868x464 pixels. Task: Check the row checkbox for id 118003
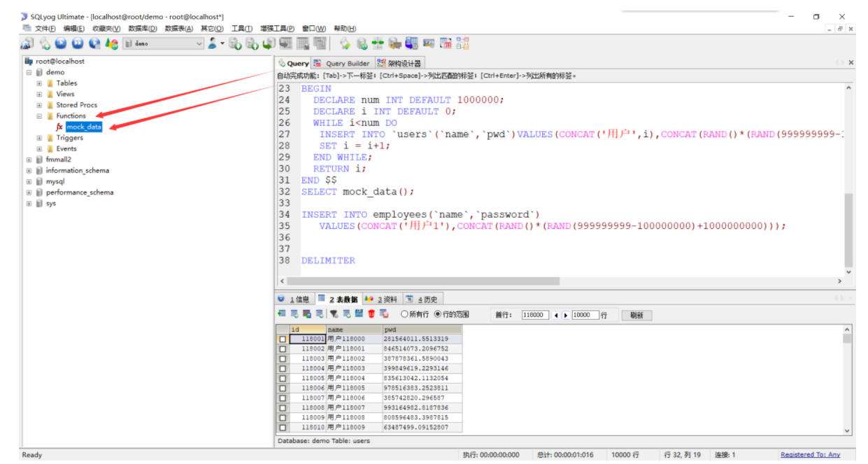283,358
